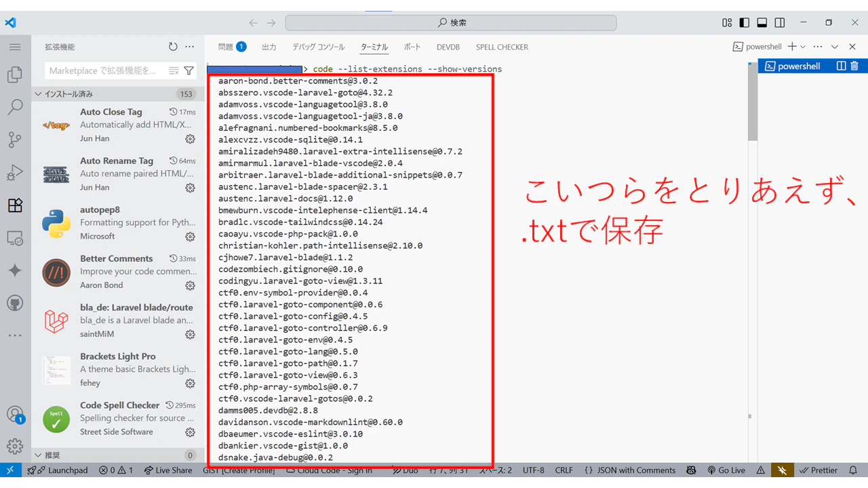Toggle the primary side bar visibility
868x488 pixels.
(745, 22)
